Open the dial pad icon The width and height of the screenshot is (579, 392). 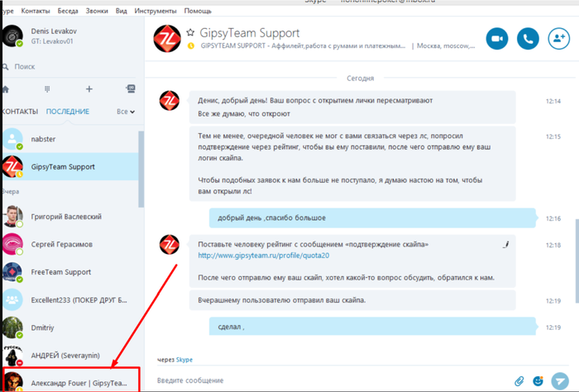click(x=47, y=89)
